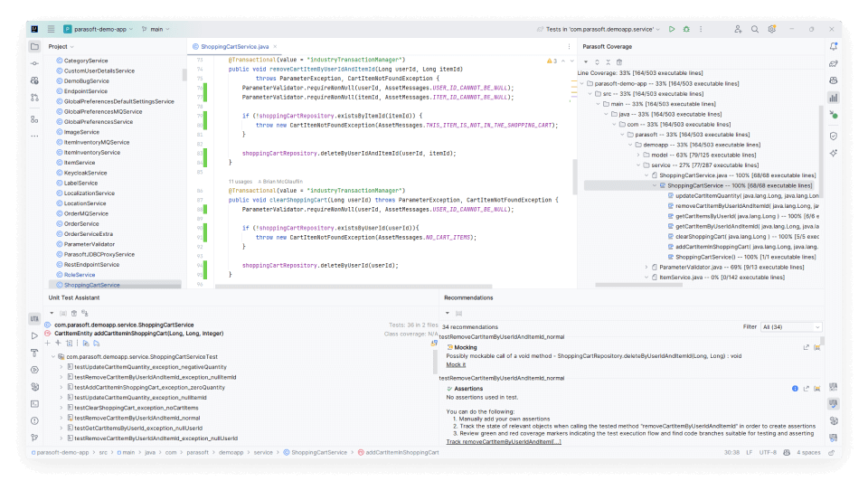
Task: Open the shield icon tool window
Action: point(834,137)
